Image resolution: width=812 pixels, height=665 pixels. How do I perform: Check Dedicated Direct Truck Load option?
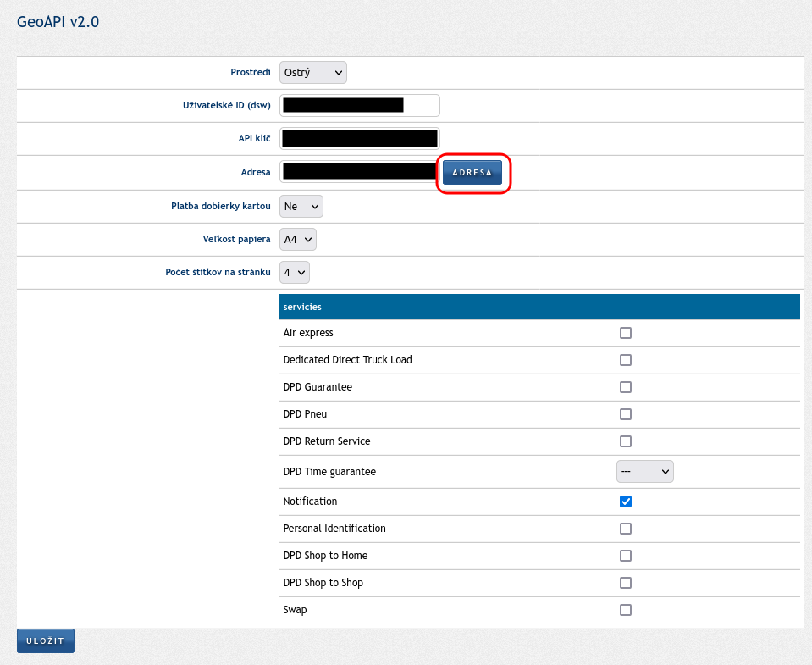(x=626, y=360)
